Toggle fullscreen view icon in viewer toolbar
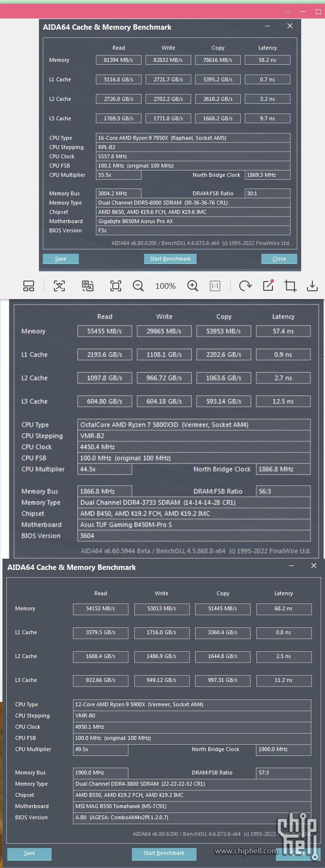The image size is (325, 868). (x=116, y=286)
